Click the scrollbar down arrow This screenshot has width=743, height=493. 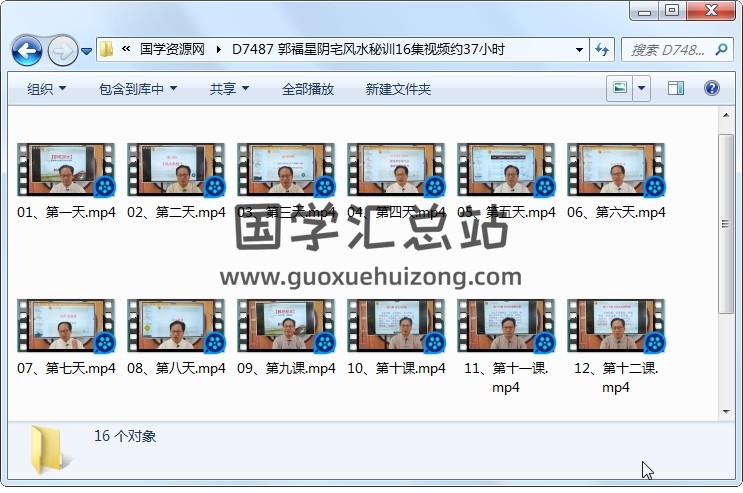point(726,411)
